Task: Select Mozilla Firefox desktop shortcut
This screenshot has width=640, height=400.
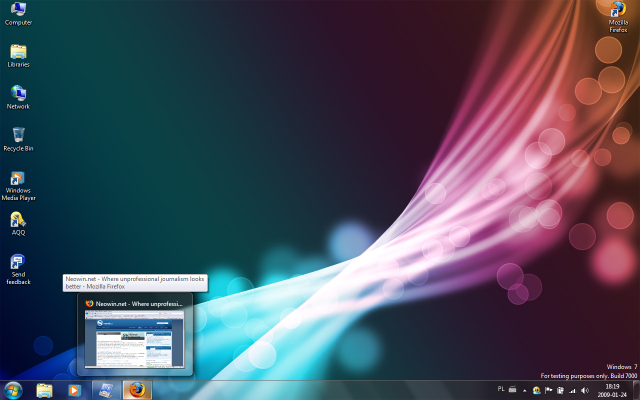Action: [618, 17]
